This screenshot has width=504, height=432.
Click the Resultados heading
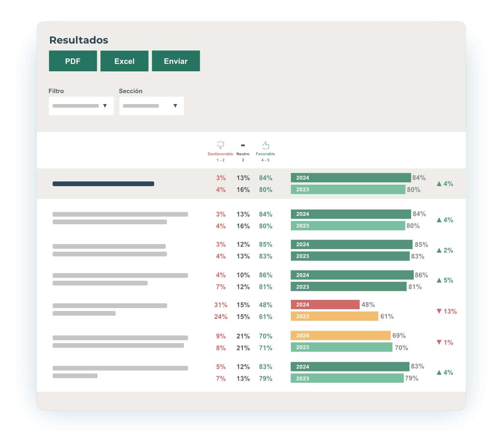(78, 40)
